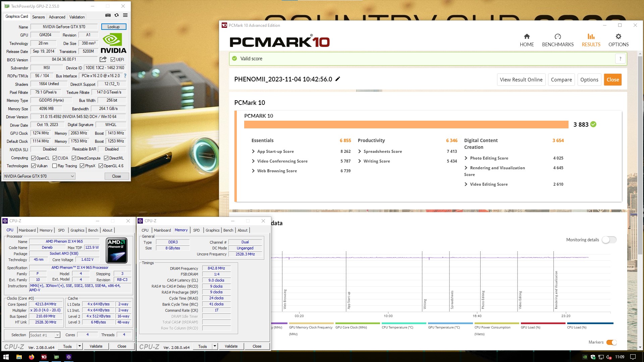Toggle the DirectCompute checkbox
Viewport: 644px width, 362px height.
(74, 158)
